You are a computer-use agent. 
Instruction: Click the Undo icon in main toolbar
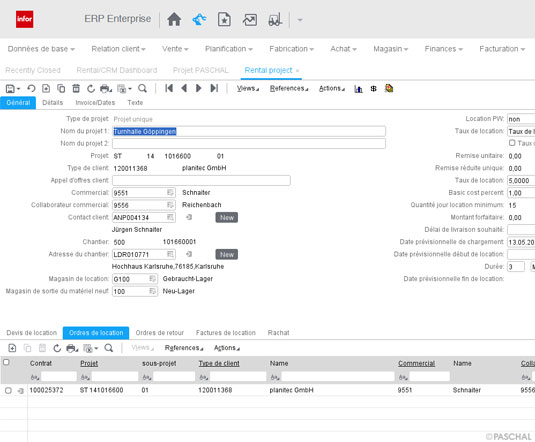[31, 89]
